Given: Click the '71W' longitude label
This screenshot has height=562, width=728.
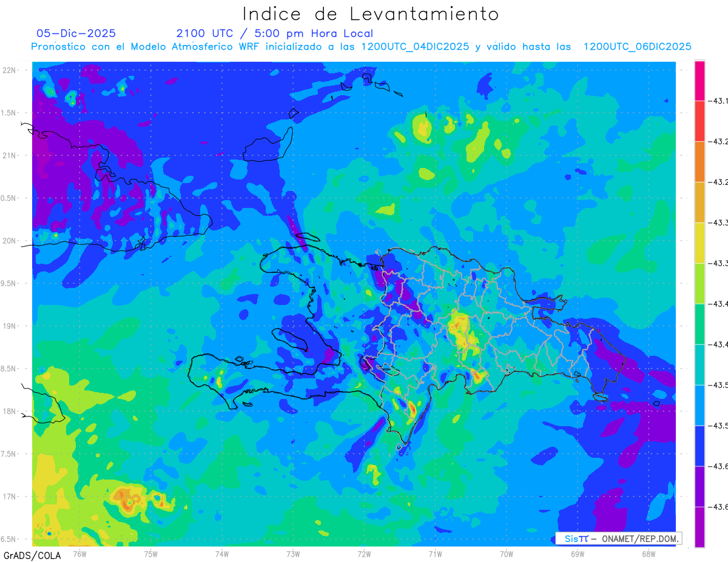Looking at the screenshot, I should pos(436,554).
